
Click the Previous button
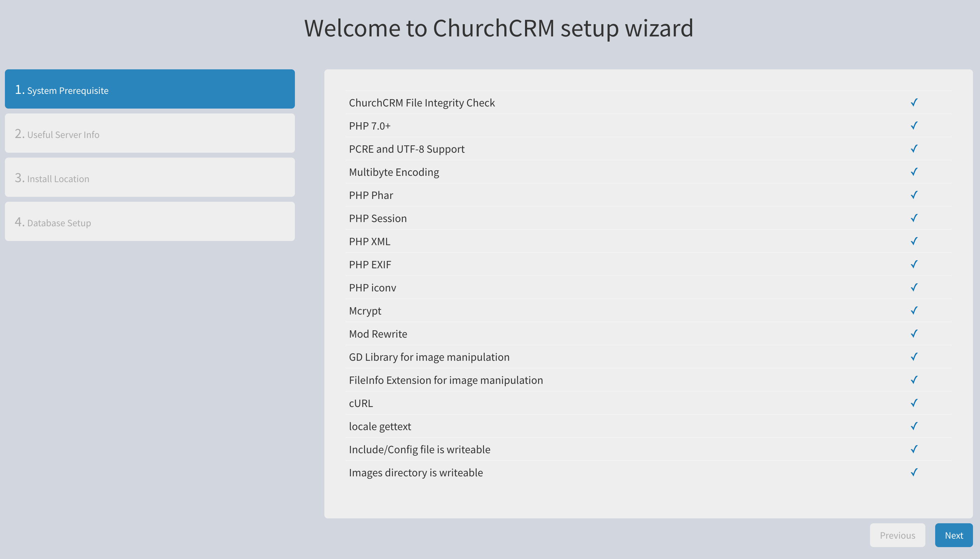[x=897, y=535]
